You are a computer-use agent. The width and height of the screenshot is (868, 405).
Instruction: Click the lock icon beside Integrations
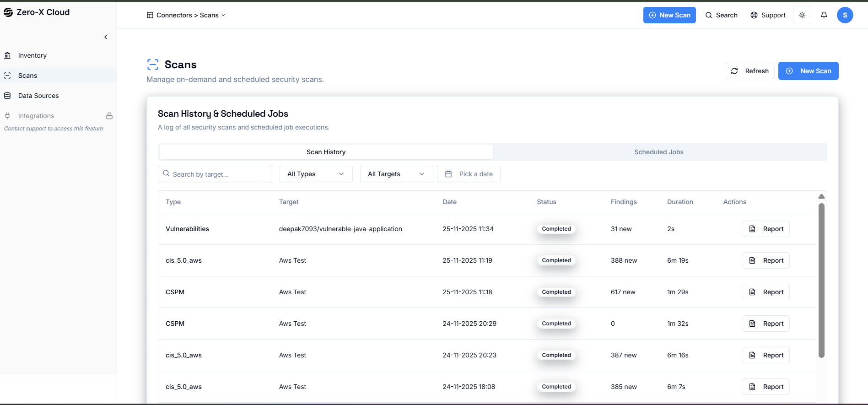[x=109, y=116]
